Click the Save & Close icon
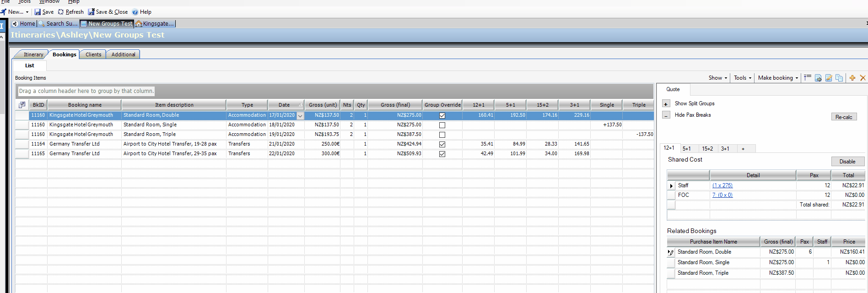The width and height of the screenshot is (868, 293). [91, 12]
